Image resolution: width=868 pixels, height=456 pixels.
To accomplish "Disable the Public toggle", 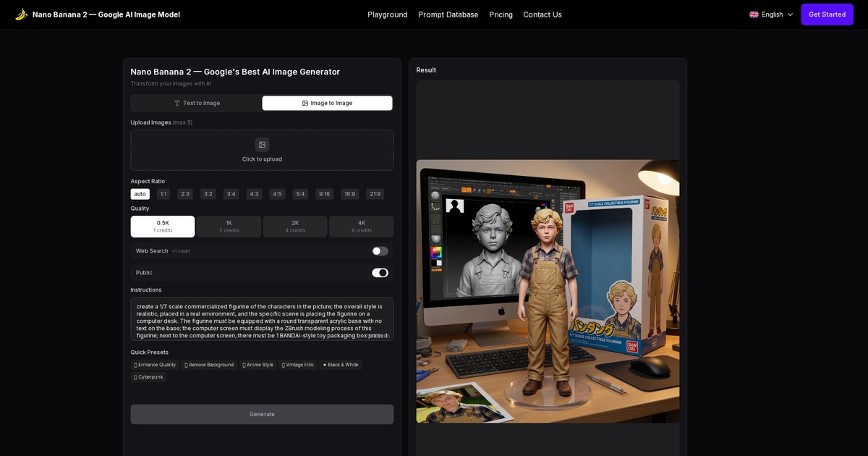I will tap(380, 272).
